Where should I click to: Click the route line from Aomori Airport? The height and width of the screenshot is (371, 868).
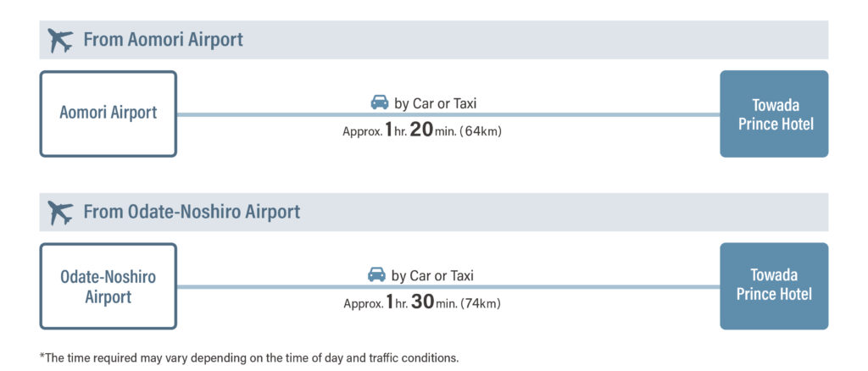coord(448,115)
